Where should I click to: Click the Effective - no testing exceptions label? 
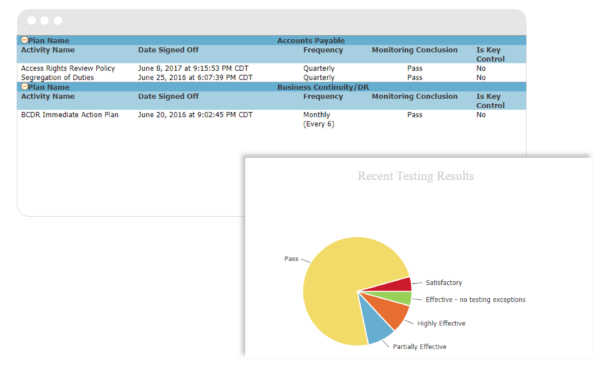(x=475, y=300)
